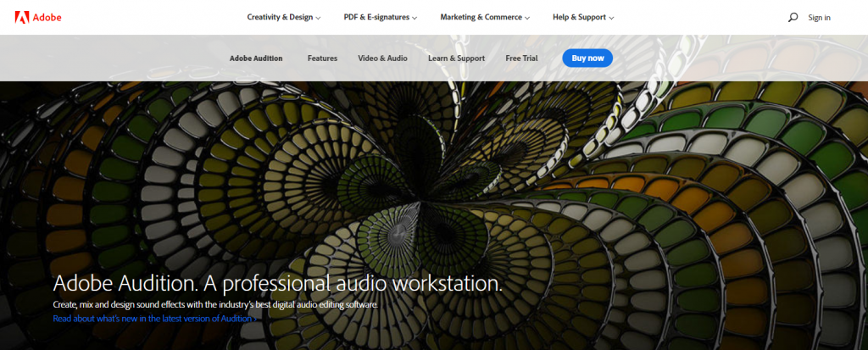Viewport: 868px width, 350px height.
Task: Open the Adobe Audition tab
Action: [x=256, y=58]
